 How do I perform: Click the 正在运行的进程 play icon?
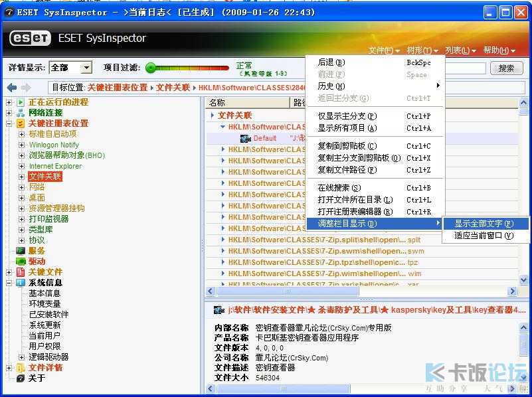click(21, 102)
